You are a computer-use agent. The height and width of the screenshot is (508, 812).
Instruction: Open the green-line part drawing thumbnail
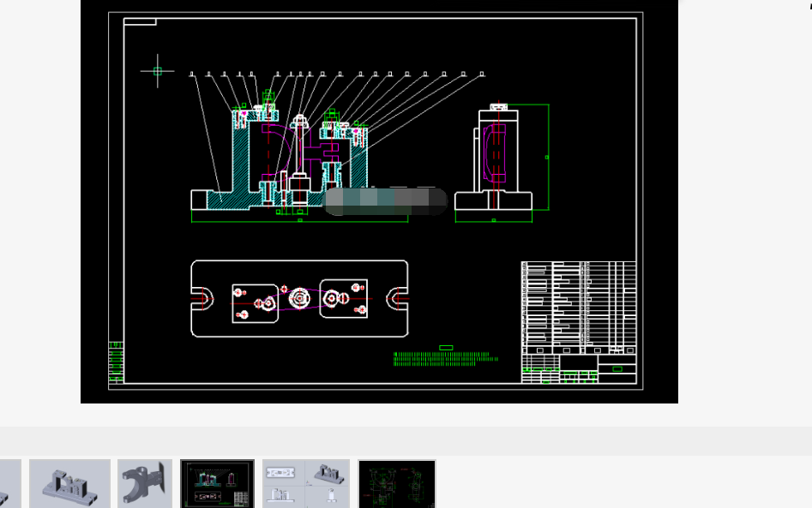click(x=397, y=484)
